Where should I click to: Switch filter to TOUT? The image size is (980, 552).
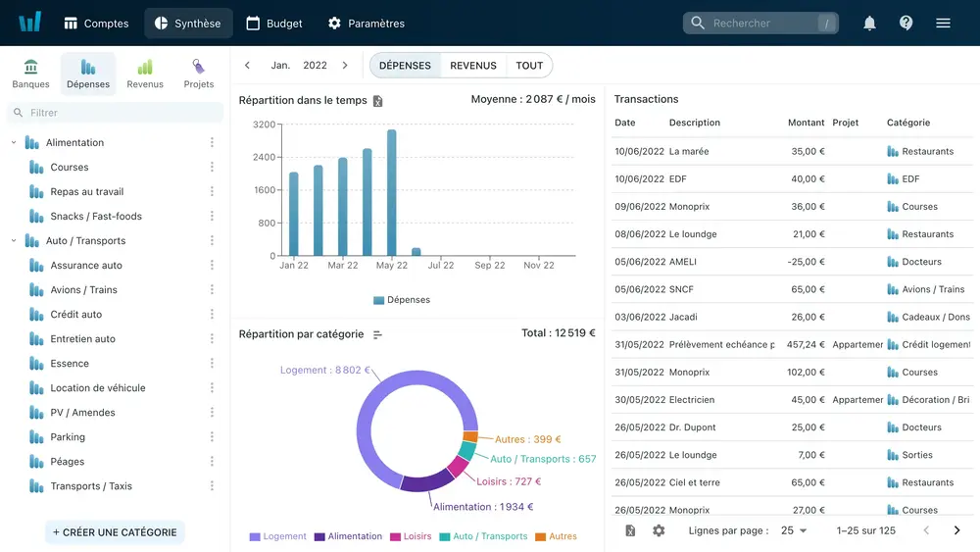point(529,66)
